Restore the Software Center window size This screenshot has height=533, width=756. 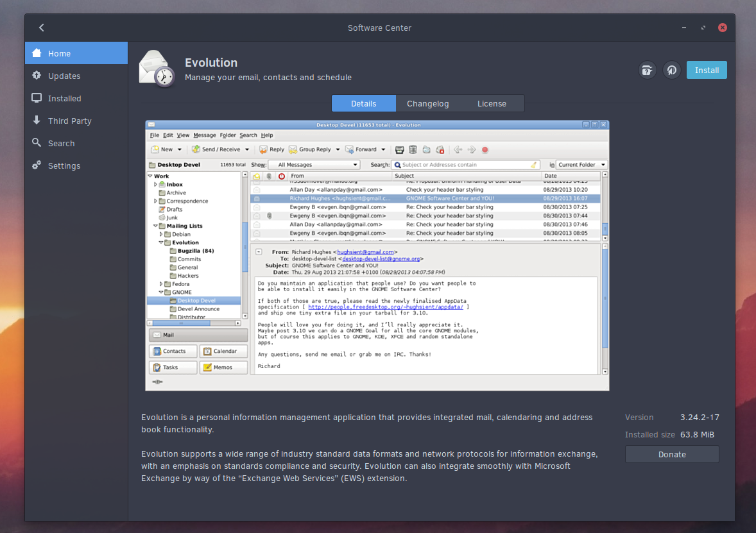(703, 28)
